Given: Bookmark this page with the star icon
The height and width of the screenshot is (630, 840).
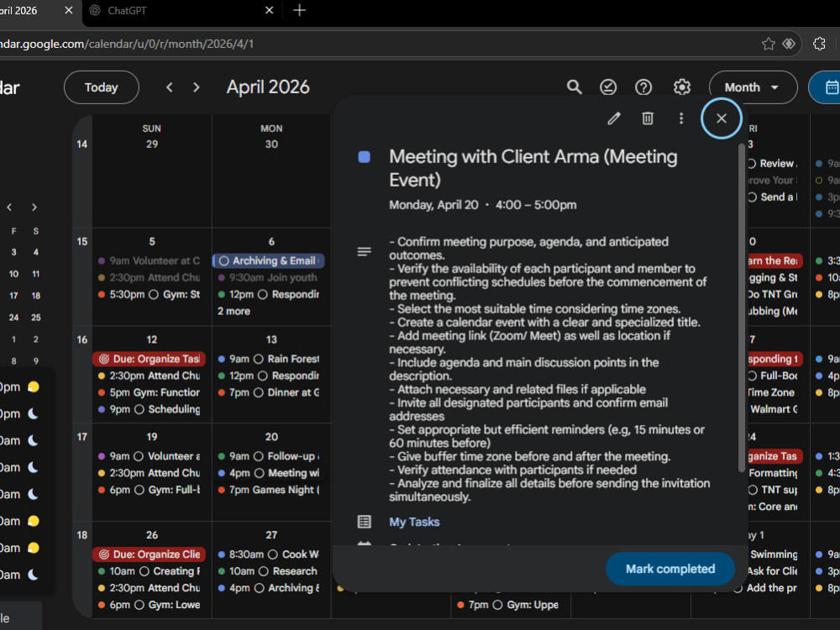Looking at the screenshot, I should tap(769, 44).
